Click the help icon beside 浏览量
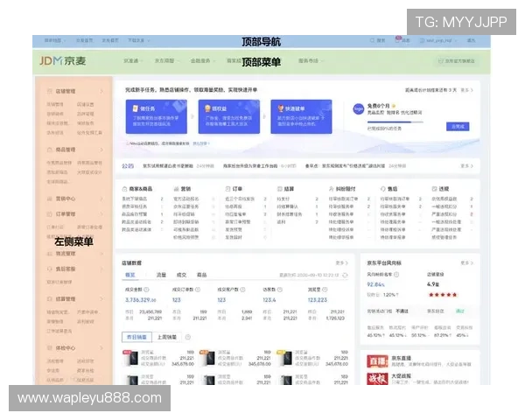525x420 pixels. 325,290
